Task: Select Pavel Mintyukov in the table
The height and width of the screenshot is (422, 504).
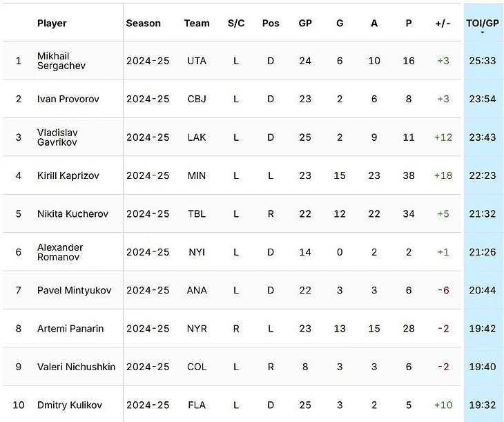Action: 74,290
